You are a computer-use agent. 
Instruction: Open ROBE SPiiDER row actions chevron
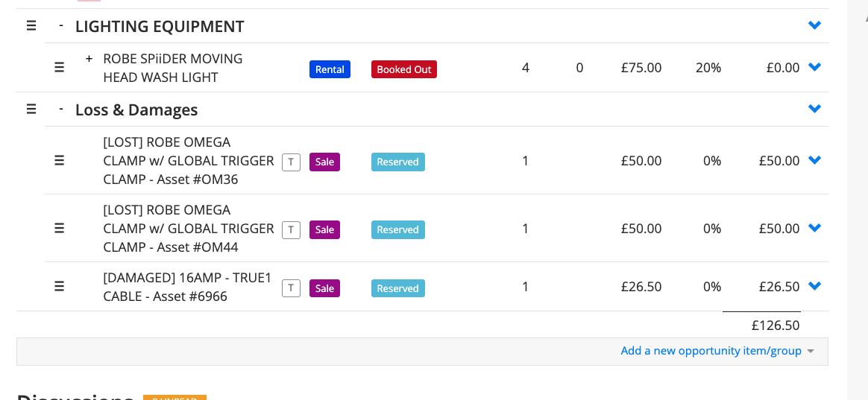tap(814, 67)
